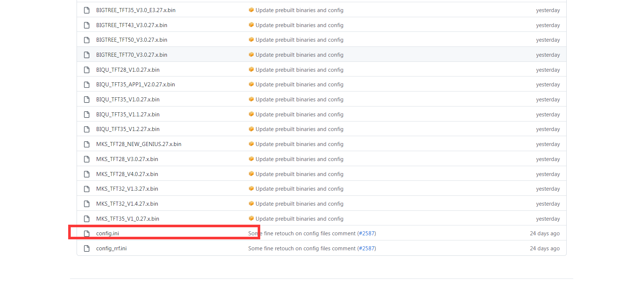Image resolution: width=644 pixels, height=288 pixels.
Task: Click file icon next to config.ini
Action: tap(87, 233)
